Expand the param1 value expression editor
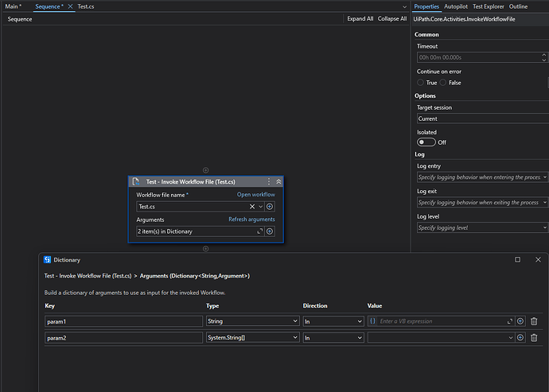Screen dimensions: 549x392 (510, 321)
